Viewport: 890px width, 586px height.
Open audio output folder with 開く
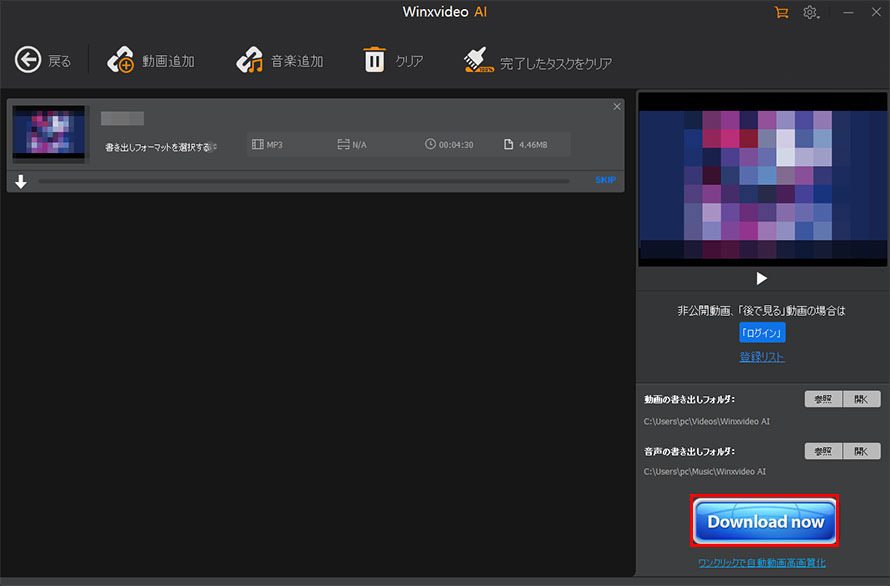click(862, 451)
